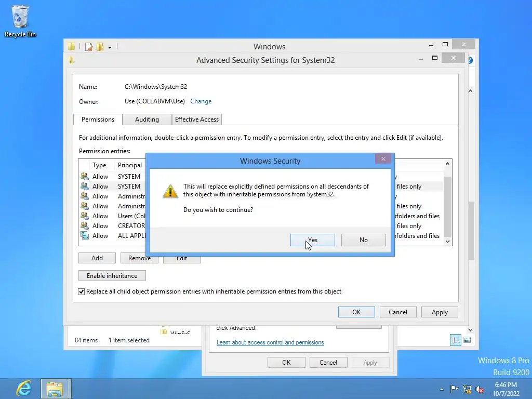Click the Principal column header
532x399 pixels.
(x=130, y=165)
